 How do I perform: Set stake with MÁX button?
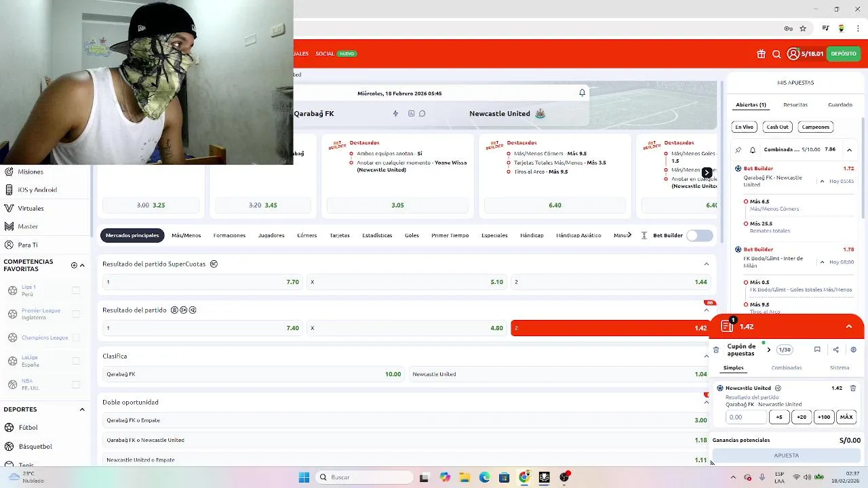pyautogui.click(x=846, y=417)
